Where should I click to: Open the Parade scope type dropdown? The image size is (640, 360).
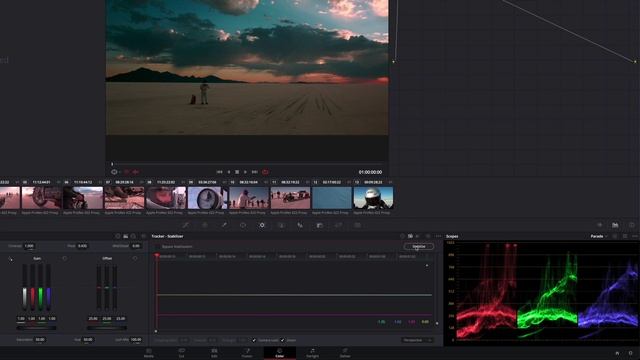(599, 236)
